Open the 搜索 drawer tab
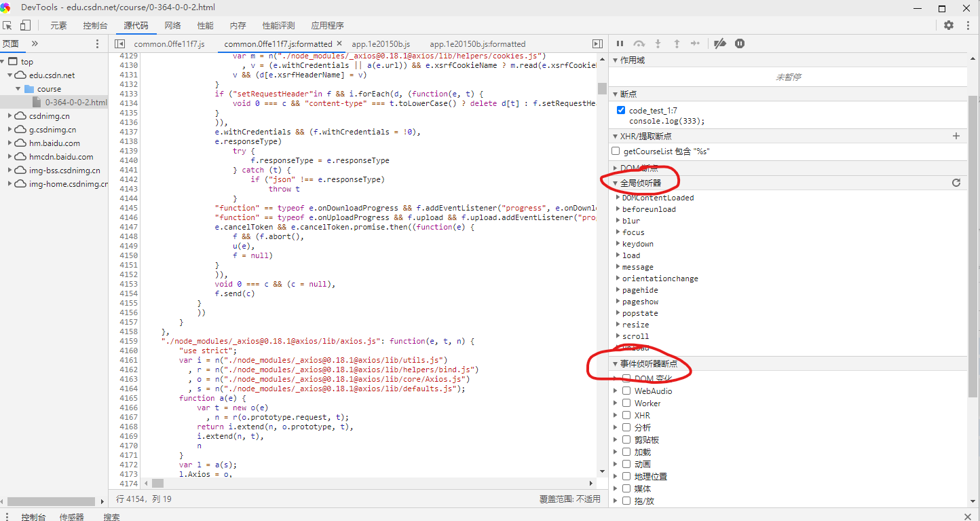The height and width of the screenshot is (521, 980). coord(111,517)
